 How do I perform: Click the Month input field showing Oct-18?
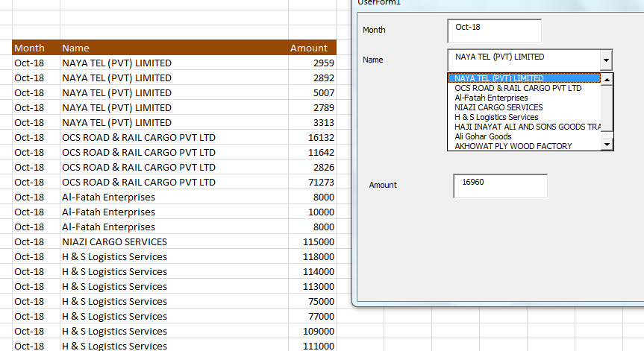pyautogui.click(x=495, y=31)
